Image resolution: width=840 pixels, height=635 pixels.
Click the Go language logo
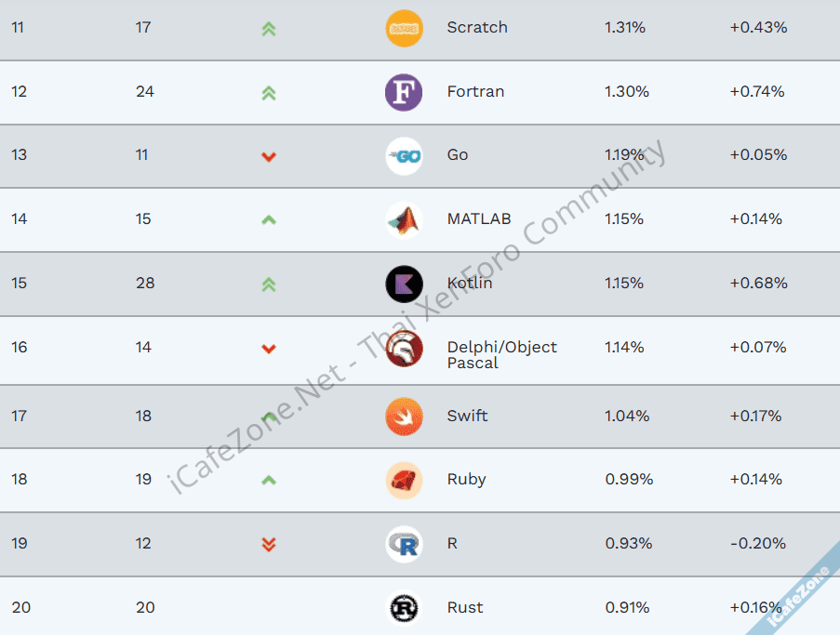tap(404, 155)
